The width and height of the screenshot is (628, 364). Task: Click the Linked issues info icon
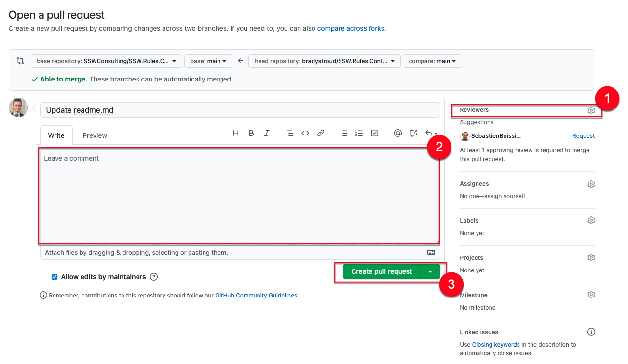(x=591, y=332)
